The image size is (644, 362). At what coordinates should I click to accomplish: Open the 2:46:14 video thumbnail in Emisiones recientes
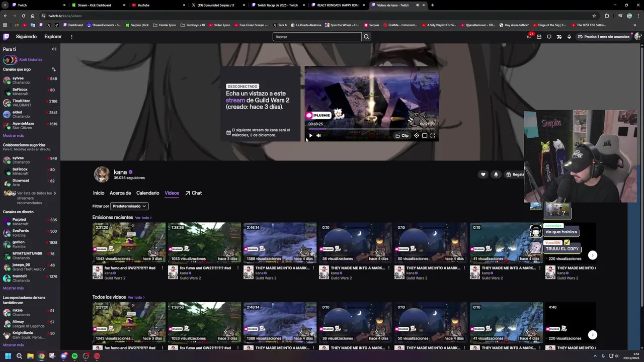[x=280, y=243]
